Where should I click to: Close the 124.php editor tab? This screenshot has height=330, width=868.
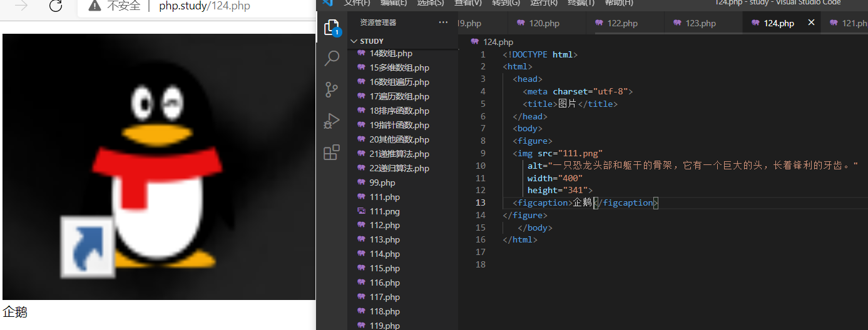click(x=811, y=22)
